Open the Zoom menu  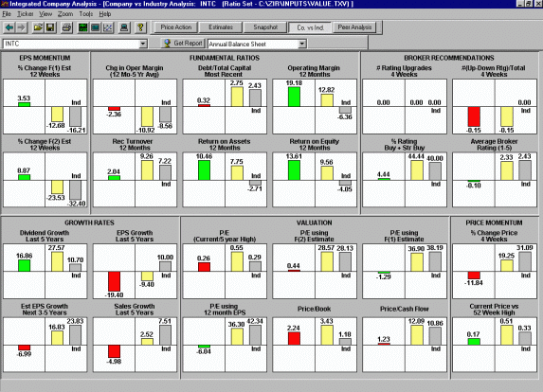[65, 14]
